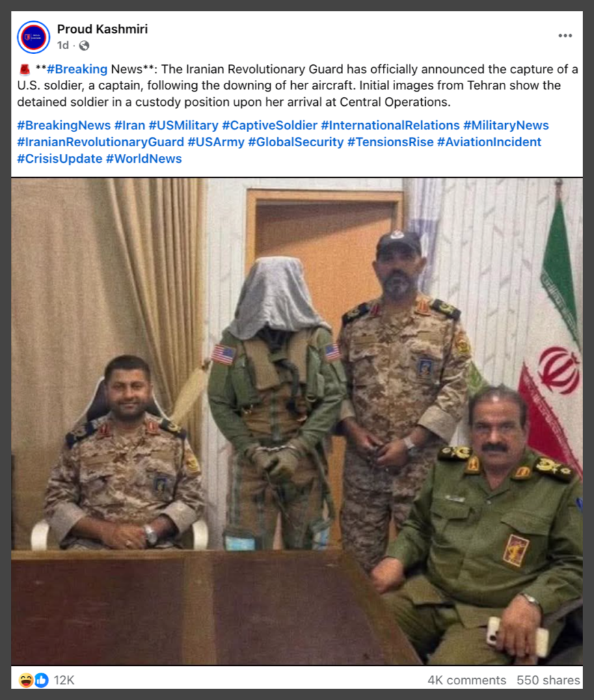View the 550 shares list
This screenshot has height=700, width=594.
[548, 680]
